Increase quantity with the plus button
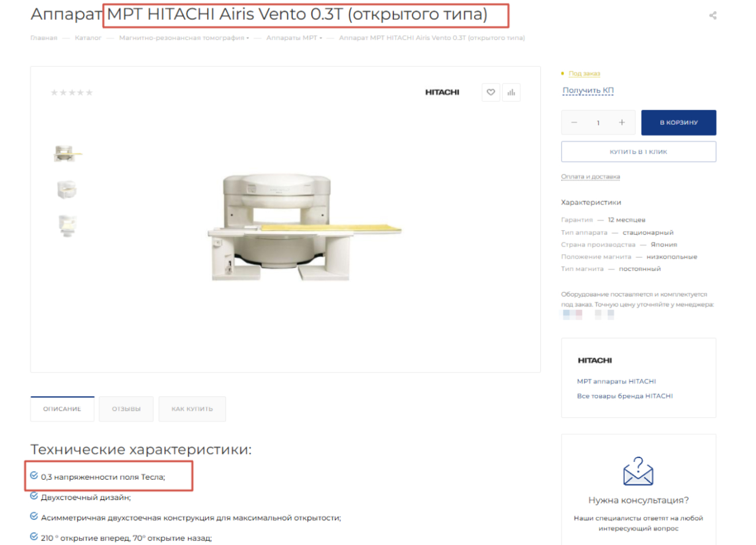The image size is (756, 545). coord(622,122)
